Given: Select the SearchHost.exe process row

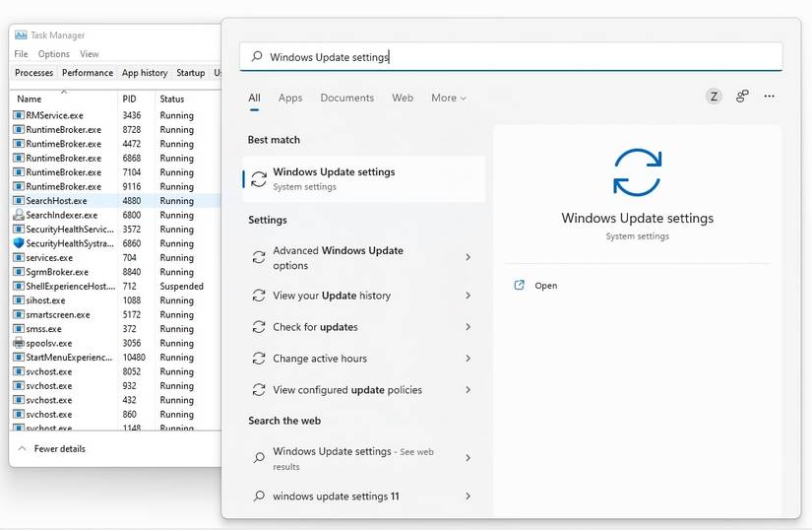Looking at the screenshot, I should 116,201.
